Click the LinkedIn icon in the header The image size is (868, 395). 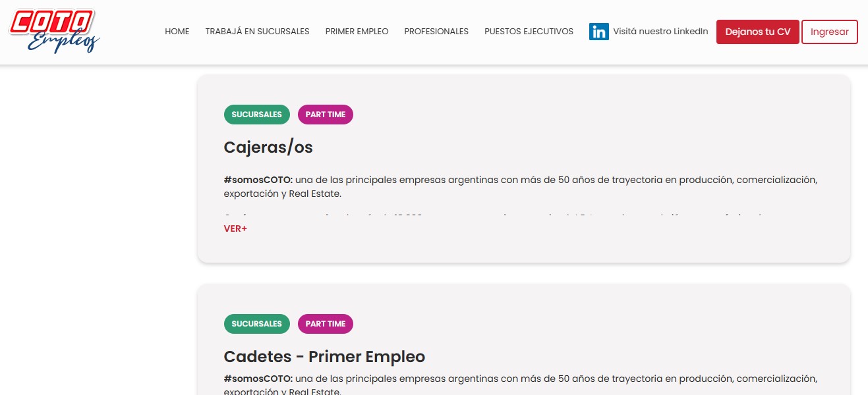pyautogui.click(x=598, y=31)
